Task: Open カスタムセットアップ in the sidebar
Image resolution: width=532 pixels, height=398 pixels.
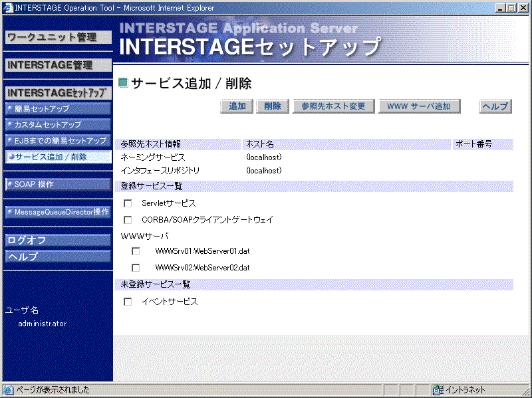Action: pyautogui.click(x=59, y=125)
